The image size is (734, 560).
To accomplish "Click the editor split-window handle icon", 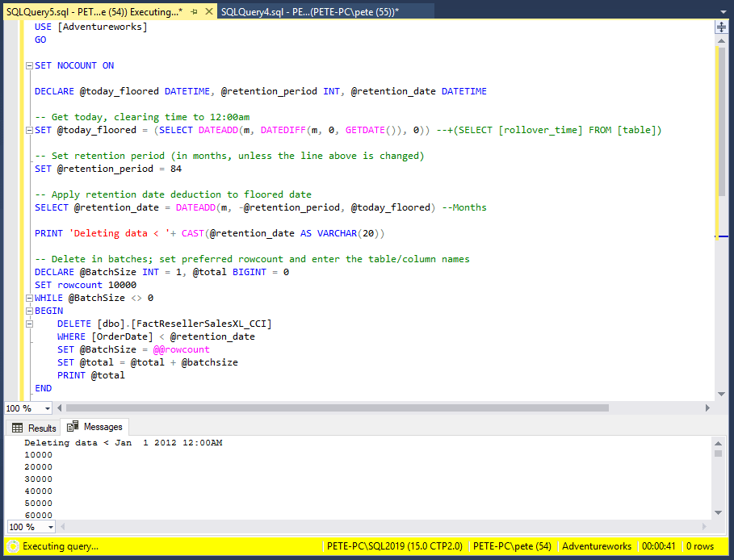I will click(721, 27).
